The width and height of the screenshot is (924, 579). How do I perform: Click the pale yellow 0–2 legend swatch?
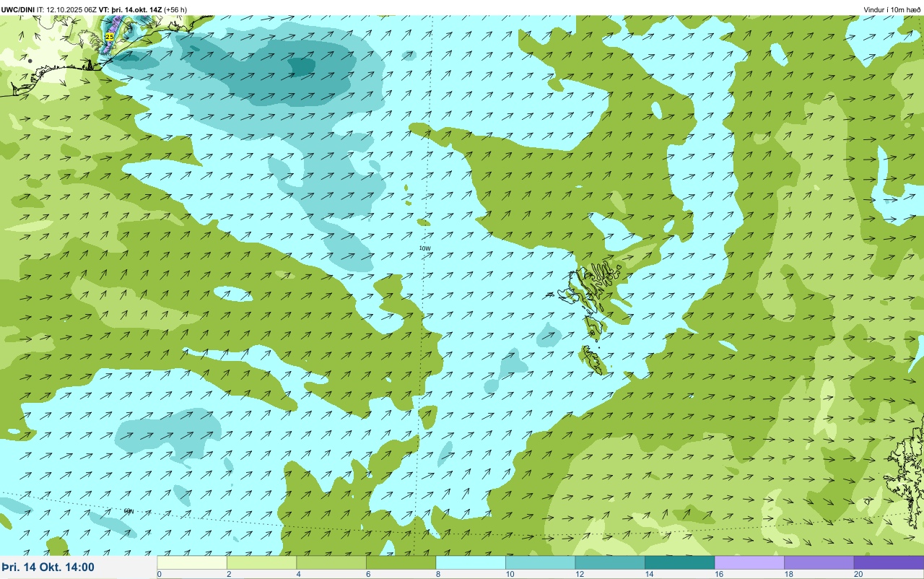pos(192,562)
